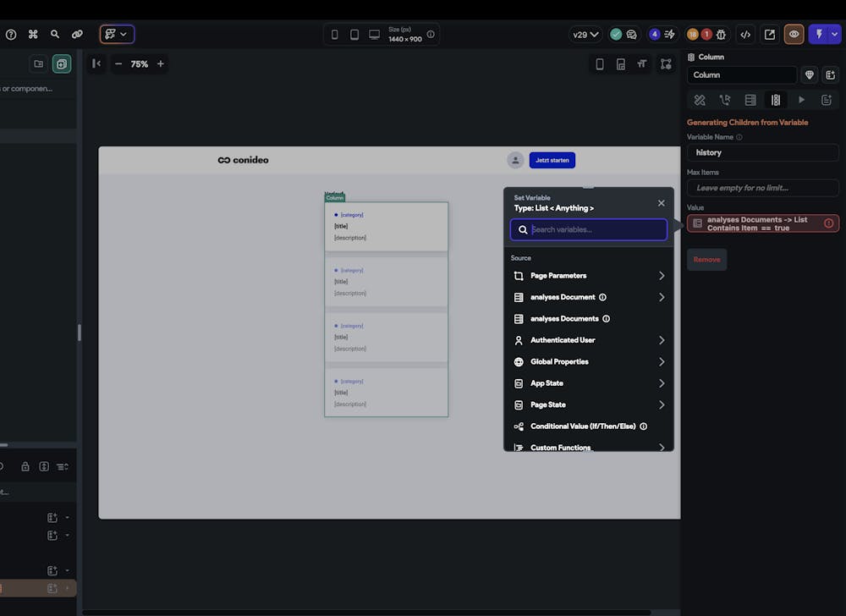The width and height of the screenshot is (846, 616).
Task: Open the developer code view icon
Action: click(745, 35)
